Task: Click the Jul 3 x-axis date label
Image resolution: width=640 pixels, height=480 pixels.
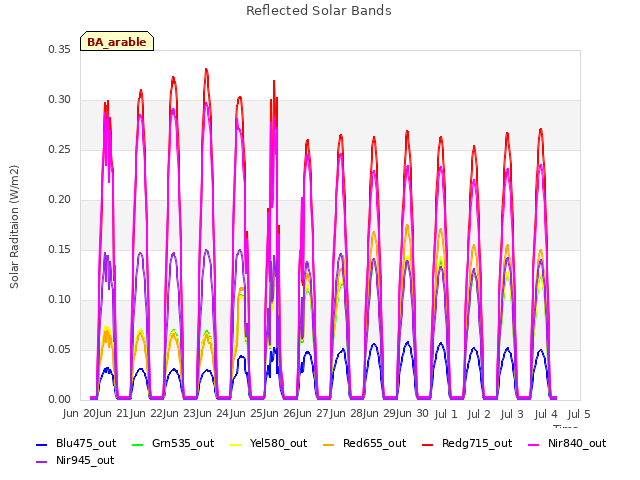Action: 512,415
